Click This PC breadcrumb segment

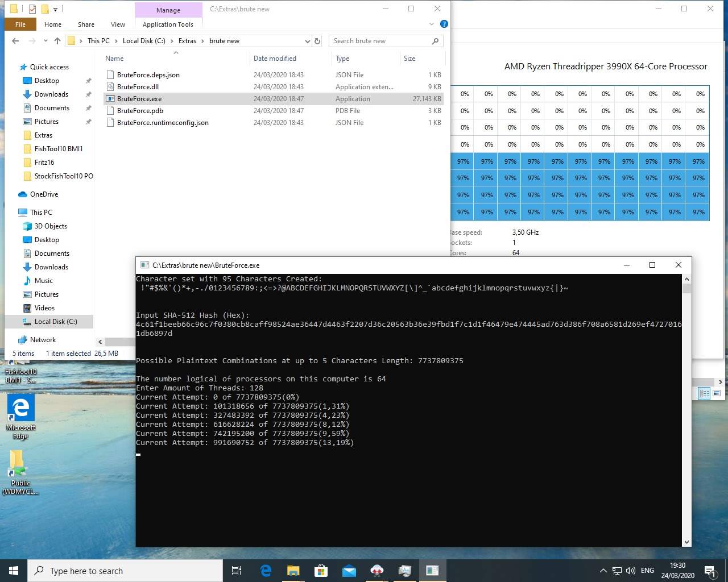tap(98, 41)
